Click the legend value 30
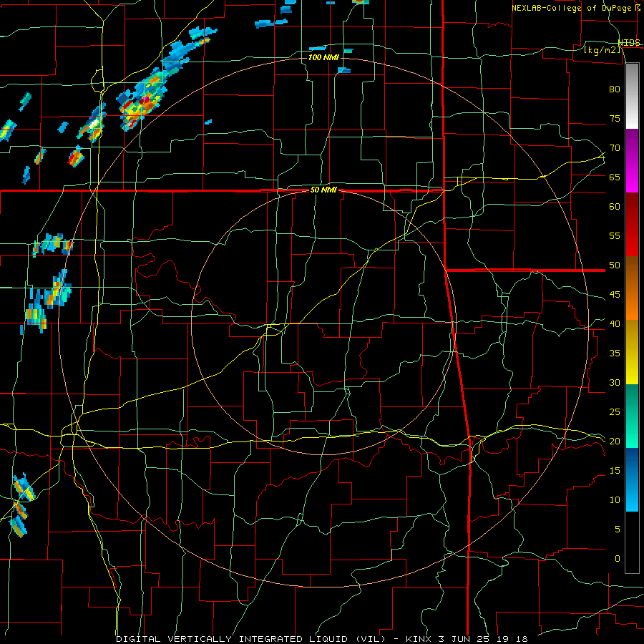The width and height of the screenshot is (644, 644). [x=615, y=382]
